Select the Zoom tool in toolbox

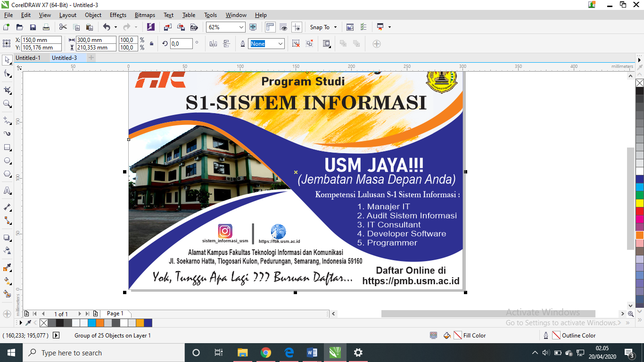point(7,104)
